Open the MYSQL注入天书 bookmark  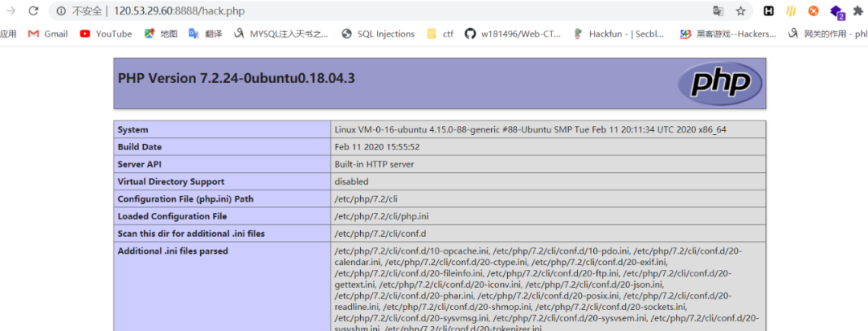(x=282, y=34)
